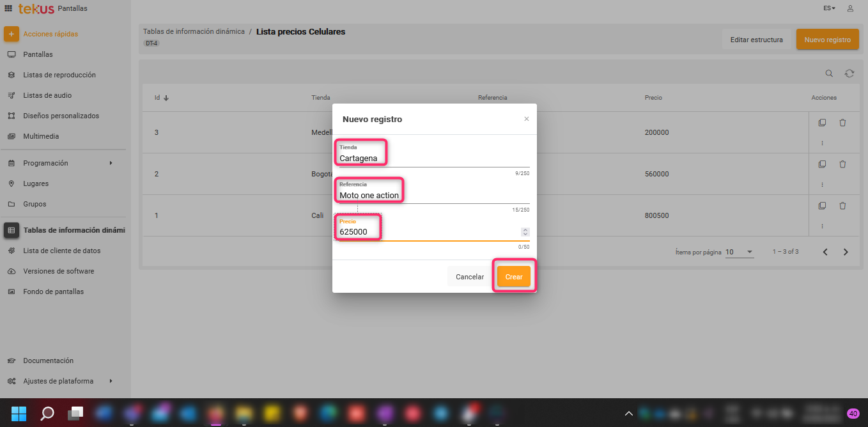This screenshot has height=427, width=868.
Task: Go to next page of table
Action: click(x=846, y=252)
